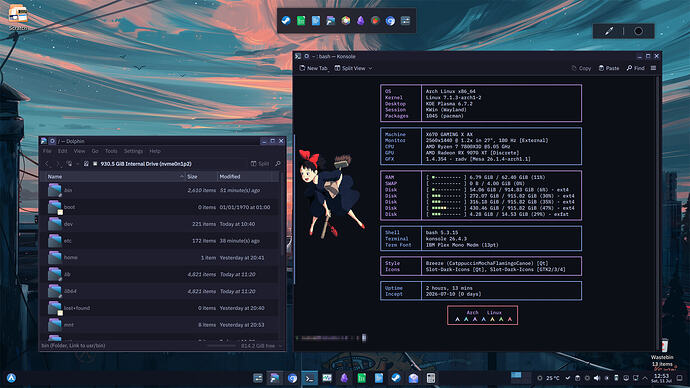Viewport: 690px width, 388px height.
Task: Sort by the Modified column header
Action: (x=248, y=176)
